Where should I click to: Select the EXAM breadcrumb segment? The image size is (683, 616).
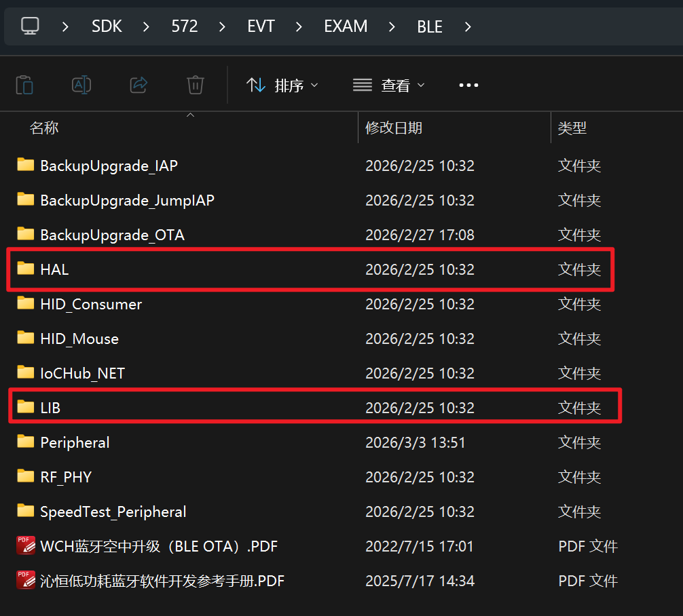[x=346, y=26]
